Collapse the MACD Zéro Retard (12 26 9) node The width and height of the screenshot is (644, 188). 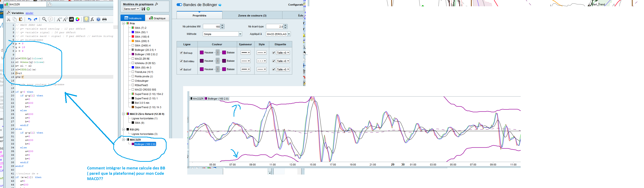pyautogui.click(x=124, y=114)
